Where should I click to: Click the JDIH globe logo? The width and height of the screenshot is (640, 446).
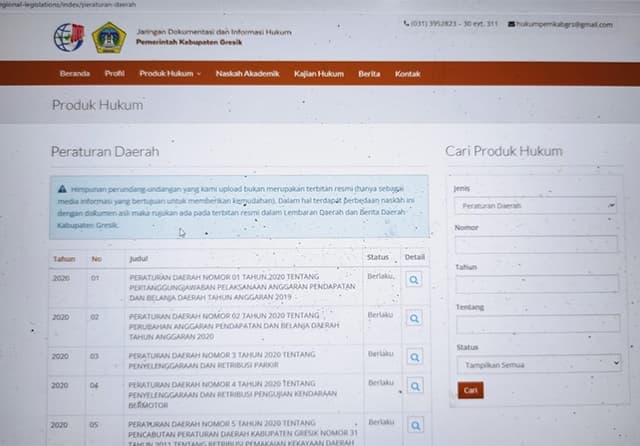coord(68,37)
